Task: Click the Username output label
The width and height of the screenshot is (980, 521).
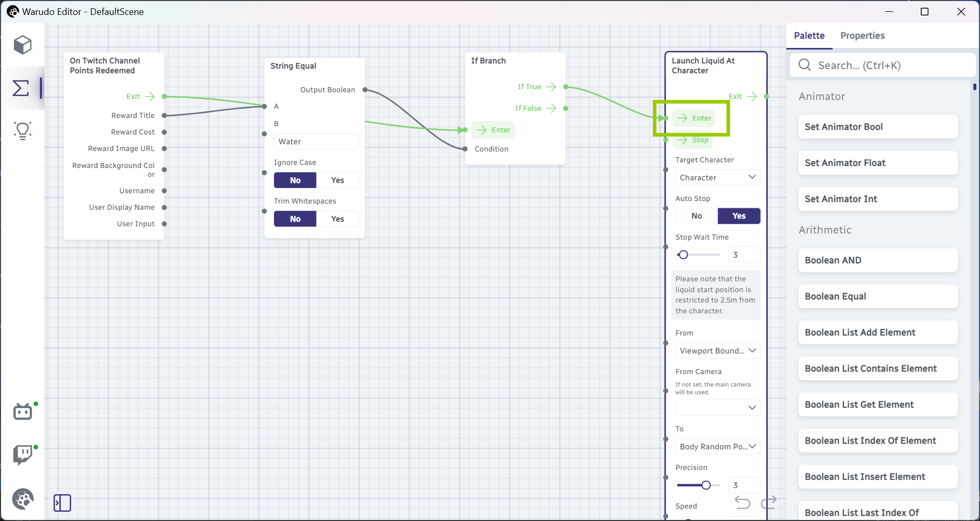Action: [x=137, y=191]
